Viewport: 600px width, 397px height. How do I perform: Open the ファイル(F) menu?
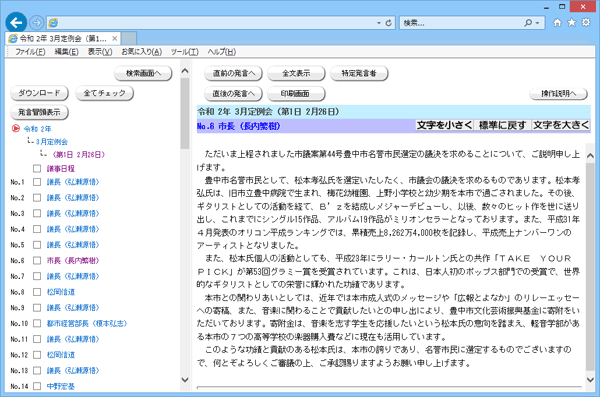coord(30,52)
